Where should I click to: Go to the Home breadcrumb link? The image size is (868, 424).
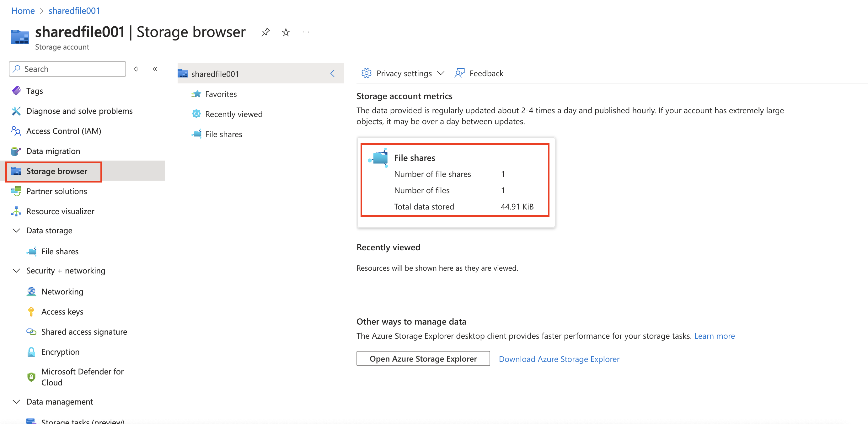click(23, 11)
